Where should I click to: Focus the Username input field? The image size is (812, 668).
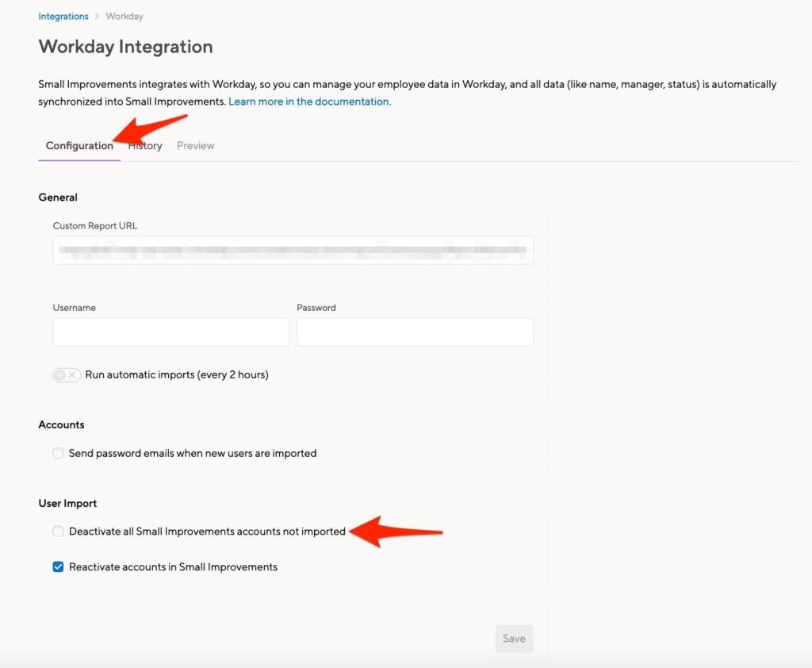coord(170,332)
